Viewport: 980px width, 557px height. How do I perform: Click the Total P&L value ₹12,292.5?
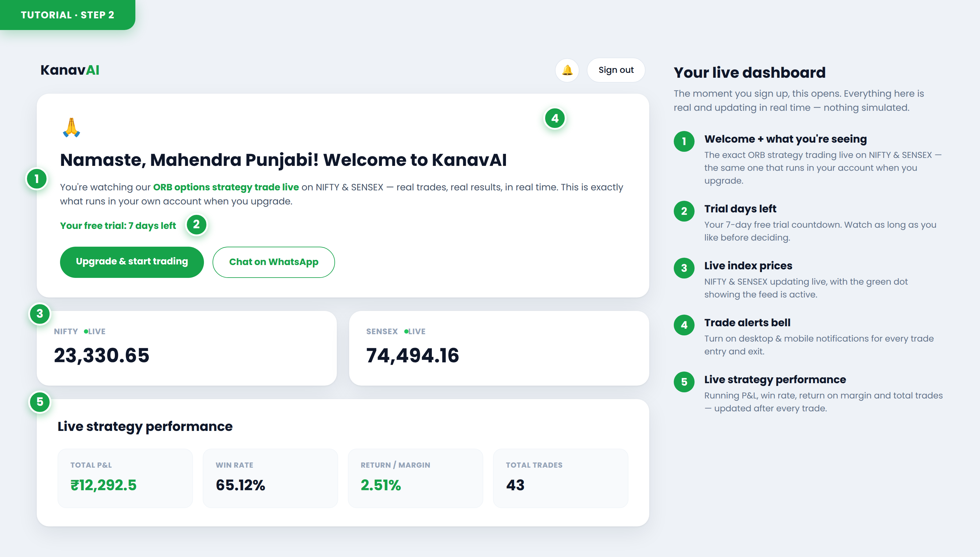104,485
